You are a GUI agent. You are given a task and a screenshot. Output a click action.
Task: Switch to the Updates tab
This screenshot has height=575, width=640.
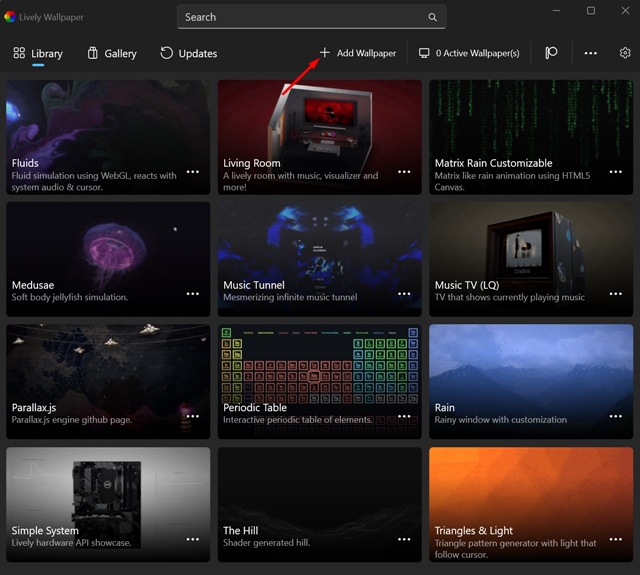pyautogui.click(x=189, y=53)
